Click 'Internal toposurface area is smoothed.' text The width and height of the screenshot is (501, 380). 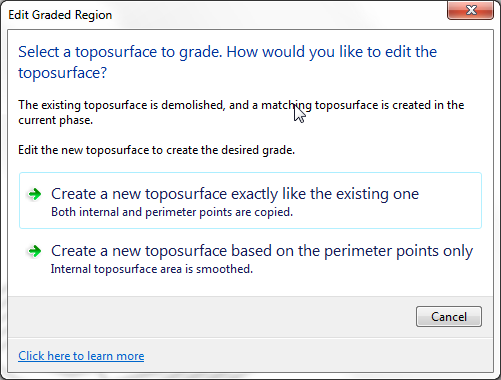[152, 269]
